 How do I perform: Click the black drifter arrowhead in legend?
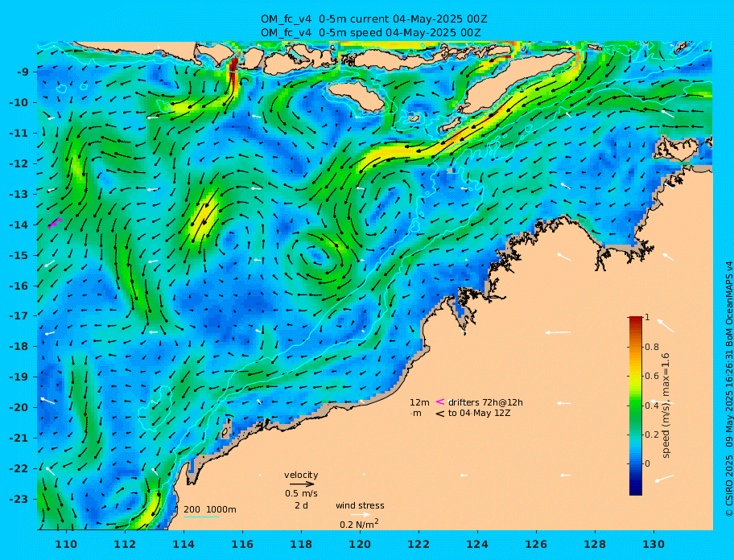[440, 414]
